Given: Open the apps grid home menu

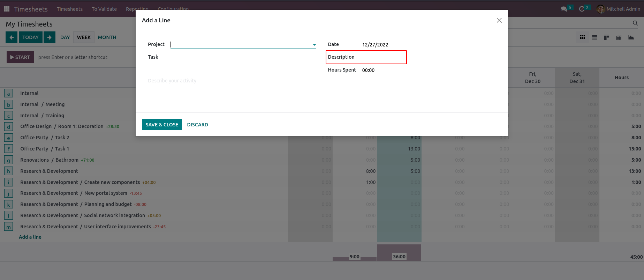Looking at the screenshot, I should coord(7,9).
